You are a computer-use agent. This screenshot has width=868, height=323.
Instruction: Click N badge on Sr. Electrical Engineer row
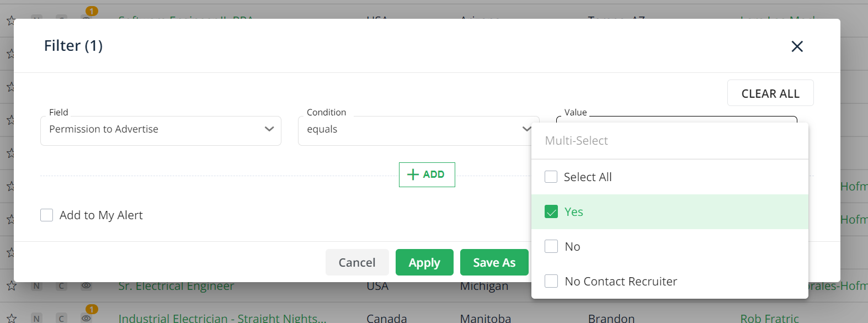(36, 286)
